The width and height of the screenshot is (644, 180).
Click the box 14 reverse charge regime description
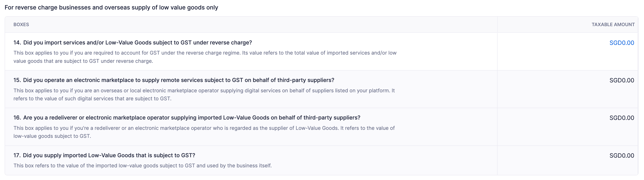[205, 57]
